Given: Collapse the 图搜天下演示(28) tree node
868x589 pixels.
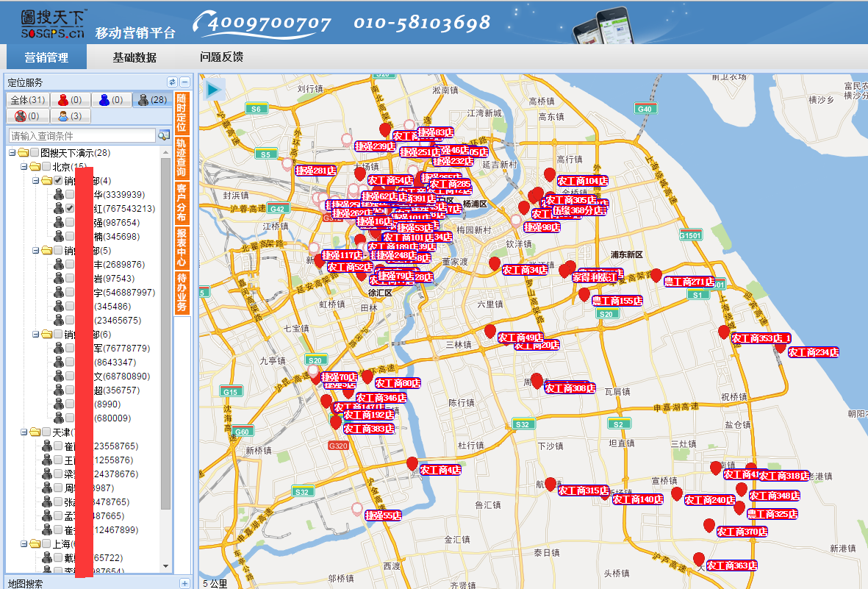Looking at the screenshot, I should click(x=12, y=152).
